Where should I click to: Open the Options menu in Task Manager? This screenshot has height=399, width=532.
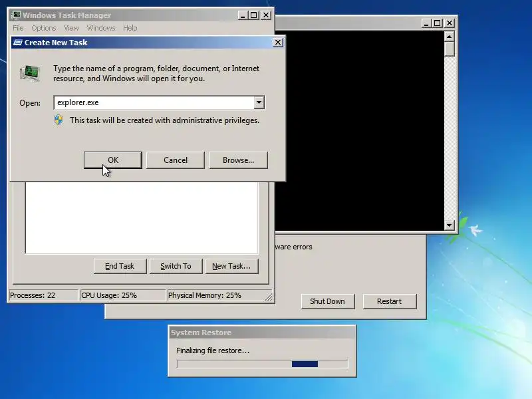44,28
